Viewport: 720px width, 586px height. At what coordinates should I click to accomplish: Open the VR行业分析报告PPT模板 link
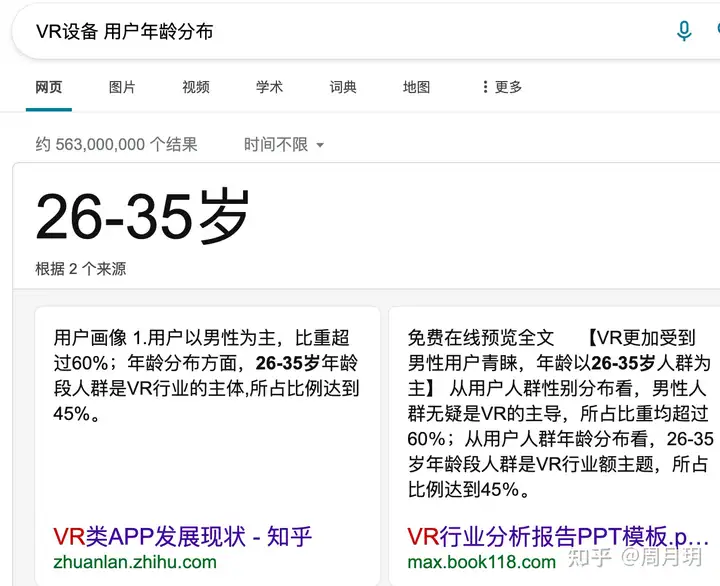tap(558, 536)
